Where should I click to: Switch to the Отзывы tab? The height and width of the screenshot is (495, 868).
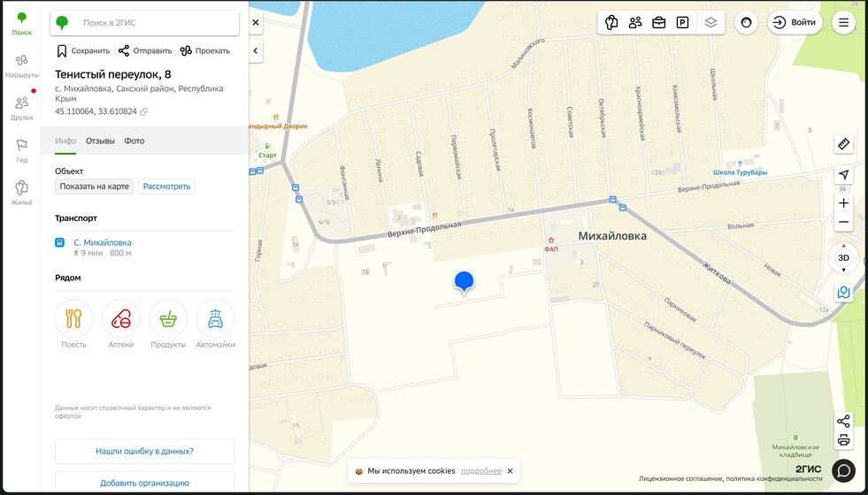coord(100,141)
